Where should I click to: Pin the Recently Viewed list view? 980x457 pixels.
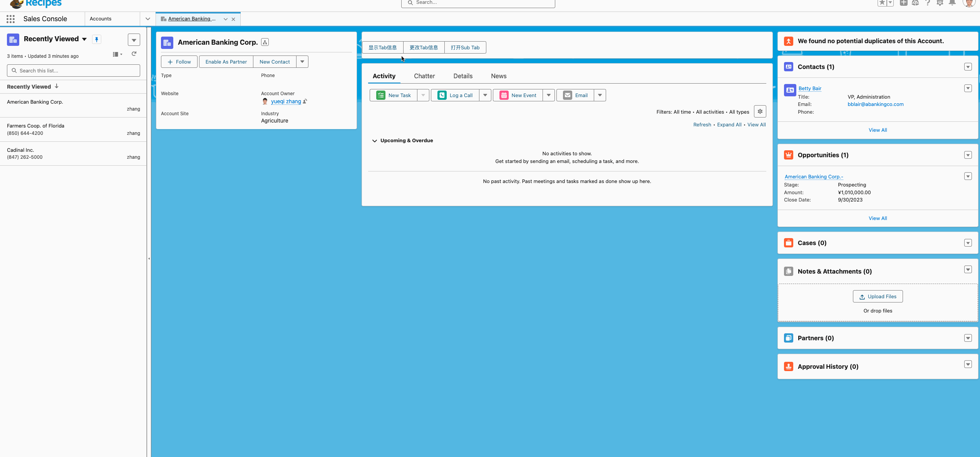click(96, 39)
